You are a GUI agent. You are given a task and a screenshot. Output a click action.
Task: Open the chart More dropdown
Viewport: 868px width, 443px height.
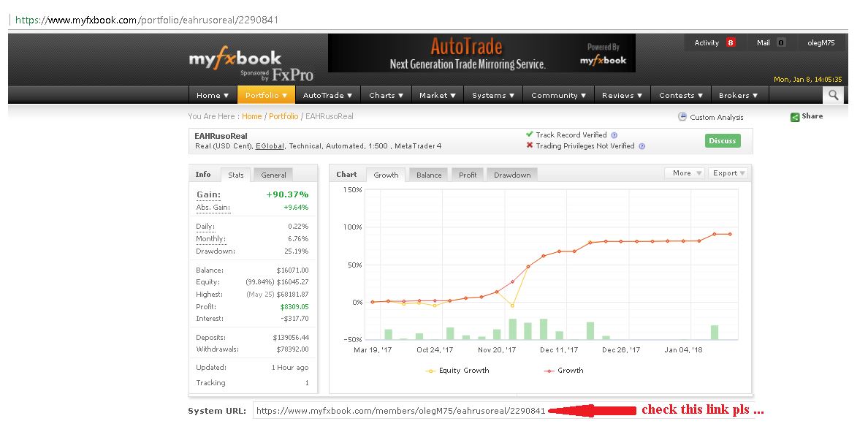[685, 173]
